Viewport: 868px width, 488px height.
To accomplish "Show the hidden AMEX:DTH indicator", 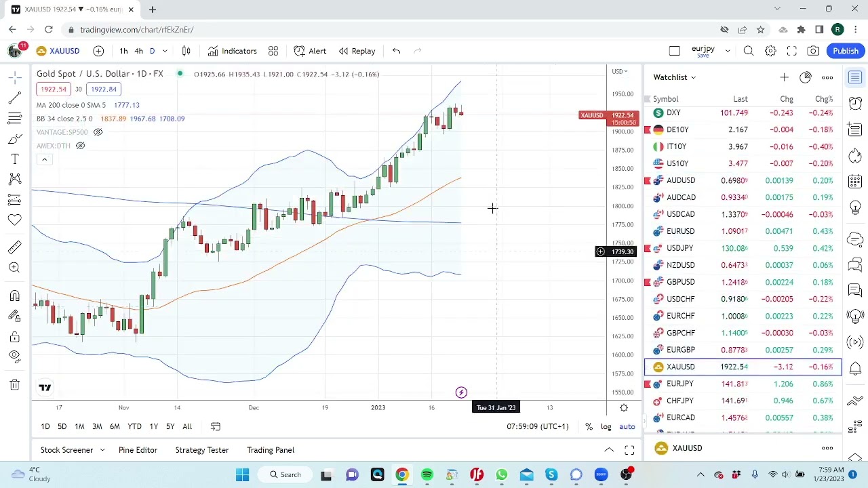I will 80,146.
